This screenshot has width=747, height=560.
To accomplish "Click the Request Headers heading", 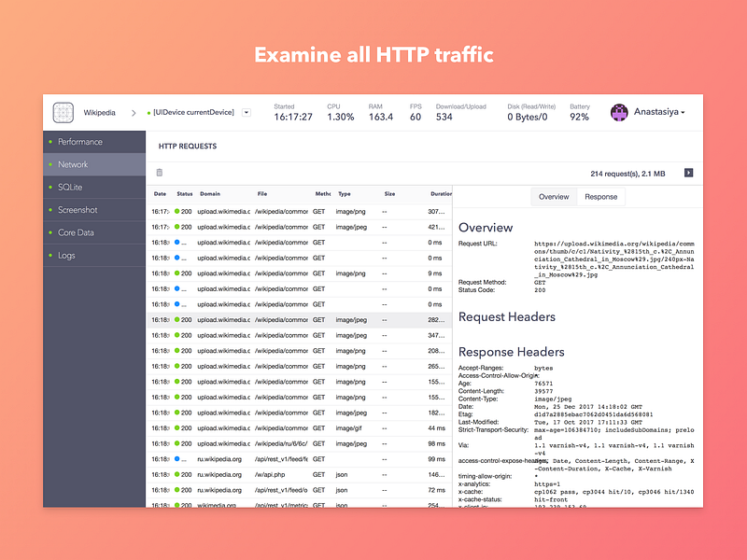I will pos(507,317).
